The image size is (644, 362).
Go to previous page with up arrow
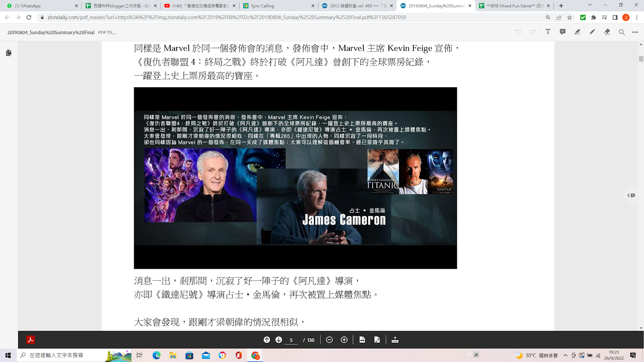266,340
